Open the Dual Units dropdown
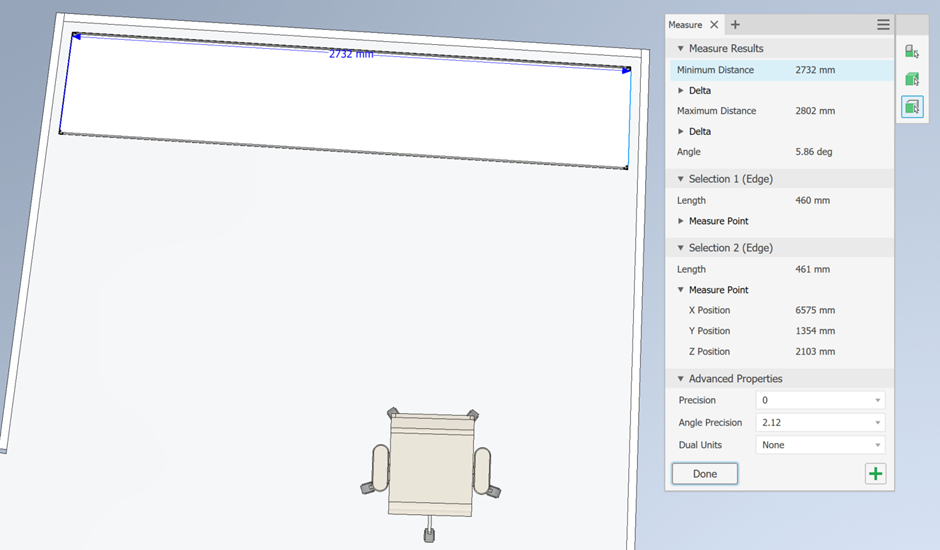 click(x=820, y=445)
